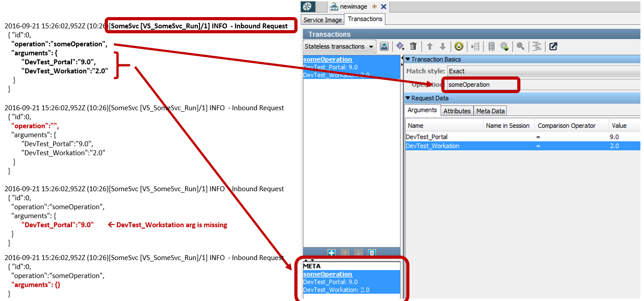Collapse the Request Data section
This screenshot has width=644, height=301.
click(x=408, y=98)
